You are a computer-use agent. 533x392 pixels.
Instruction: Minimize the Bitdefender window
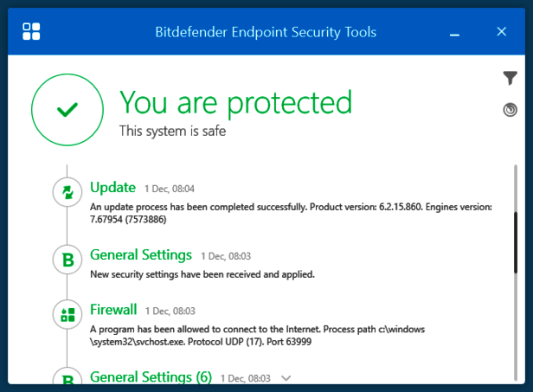(x=455, y=32)
